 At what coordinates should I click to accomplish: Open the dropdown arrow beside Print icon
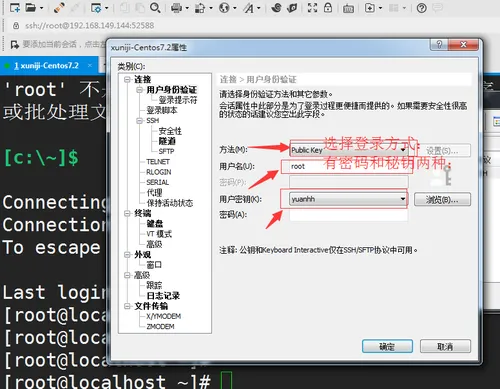(187, 8)
